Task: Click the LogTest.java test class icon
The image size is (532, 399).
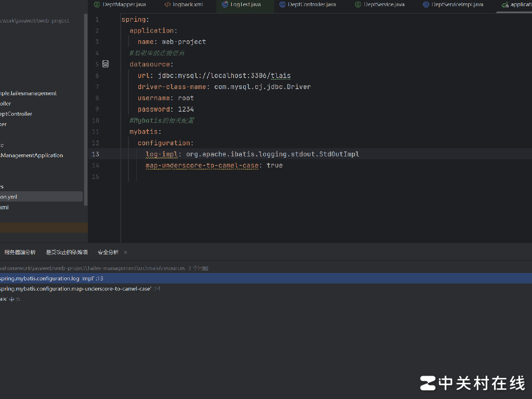Action: tap(225, 5)
